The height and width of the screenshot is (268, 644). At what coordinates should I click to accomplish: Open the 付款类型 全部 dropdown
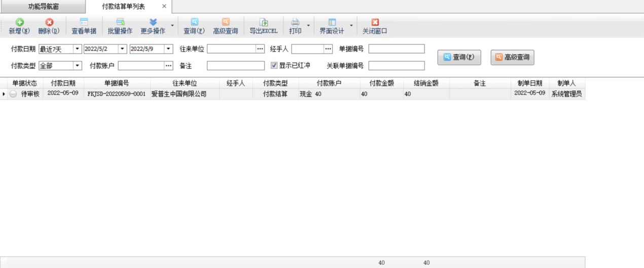tap(77, 65)
